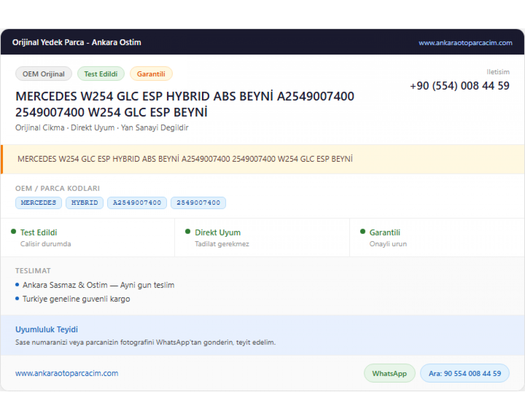The height and width of the screenshot is (420, 525).
Task: Click blue bullet for Turkiye geneline kargo
Action: coord(17,299)
